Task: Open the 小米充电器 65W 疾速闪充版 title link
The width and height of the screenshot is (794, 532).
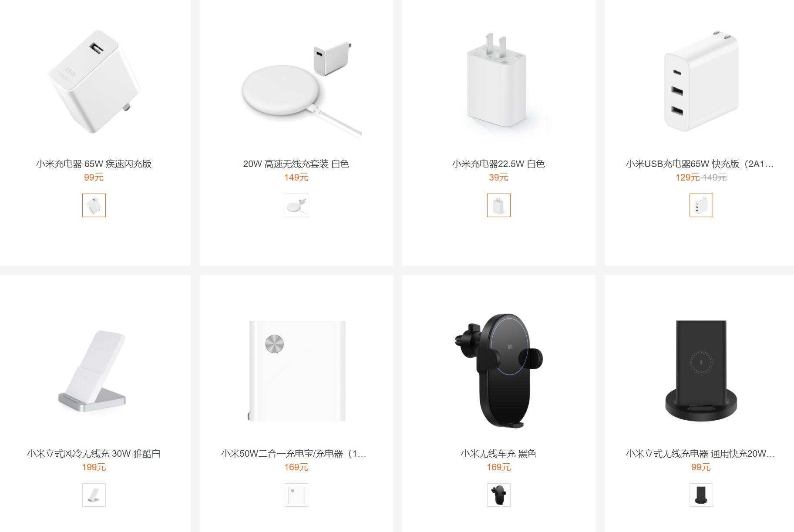Action: 94,164
